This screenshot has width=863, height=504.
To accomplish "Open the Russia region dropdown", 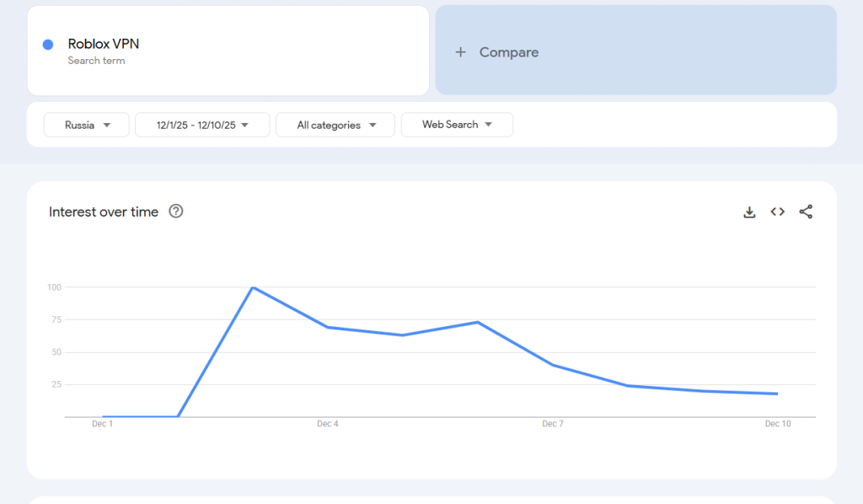I will [x=87, y=125].
